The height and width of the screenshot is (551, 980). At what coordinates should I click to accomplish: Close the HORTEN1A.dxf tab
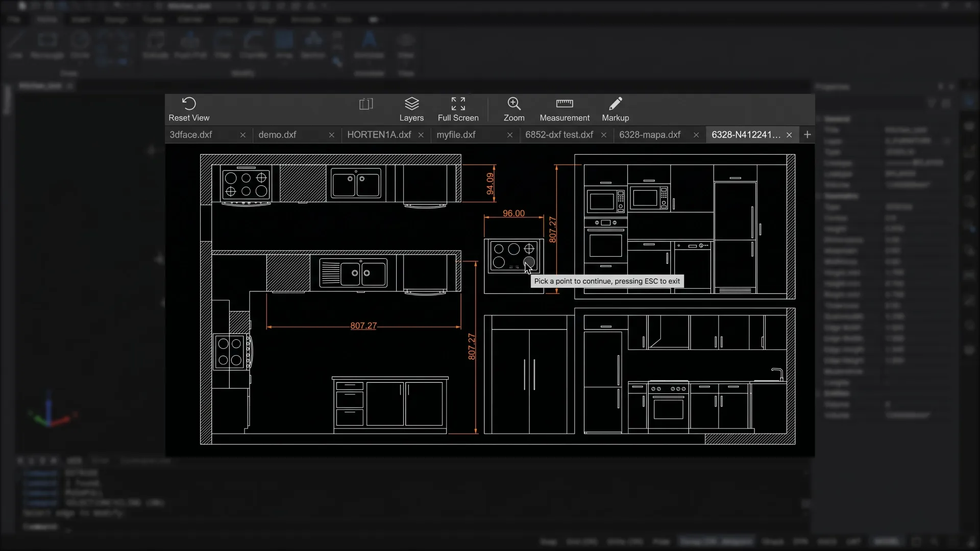tap(421, 135)
